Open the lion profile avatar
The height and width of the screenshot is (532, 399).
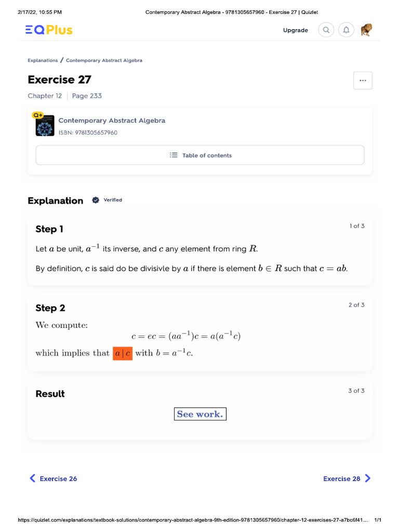click(x=366, y=30)
